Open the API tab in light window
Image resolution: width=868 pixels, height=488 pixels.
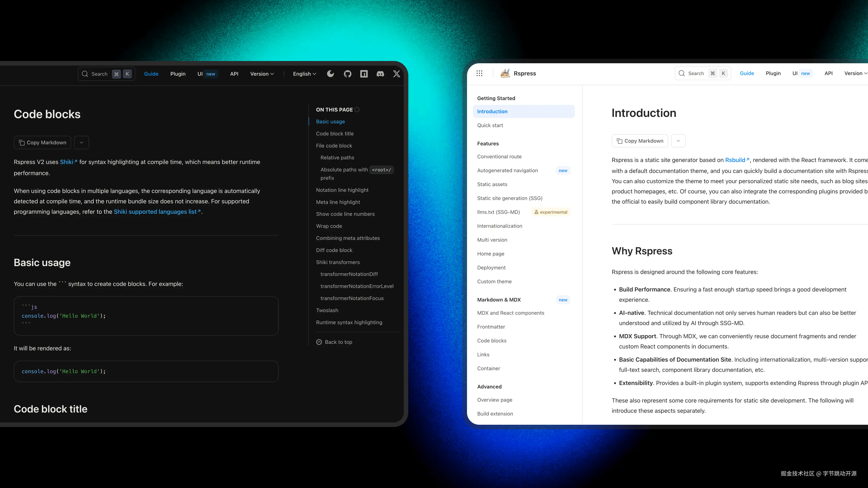(x=829, y=73)
